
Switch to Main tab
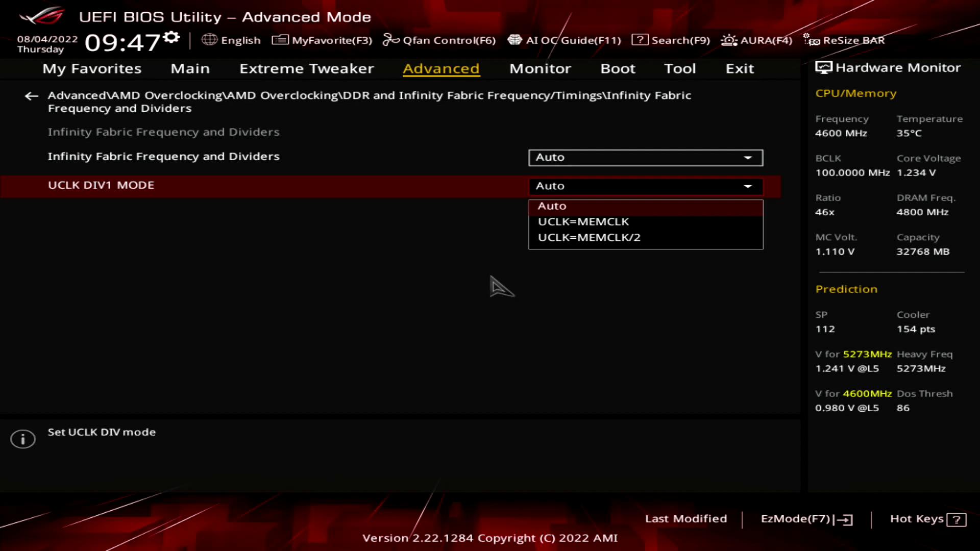190,68
